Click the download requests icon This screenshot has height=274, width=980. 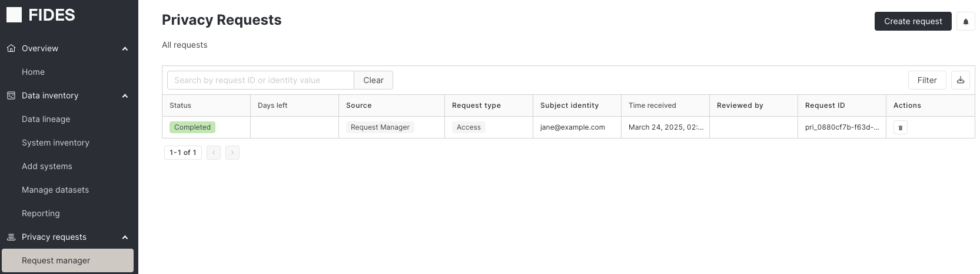coord(961,80)
